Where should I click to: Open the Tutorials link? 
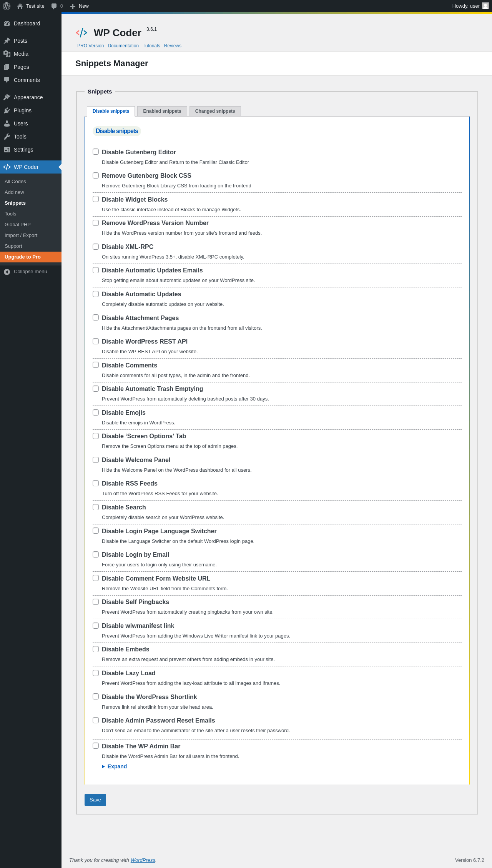151,46
